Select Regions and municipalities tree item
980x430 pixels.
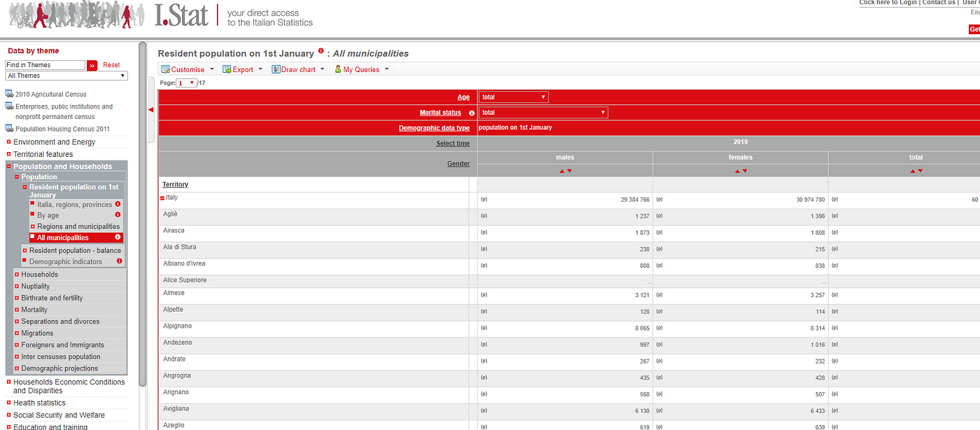point(78,226)
